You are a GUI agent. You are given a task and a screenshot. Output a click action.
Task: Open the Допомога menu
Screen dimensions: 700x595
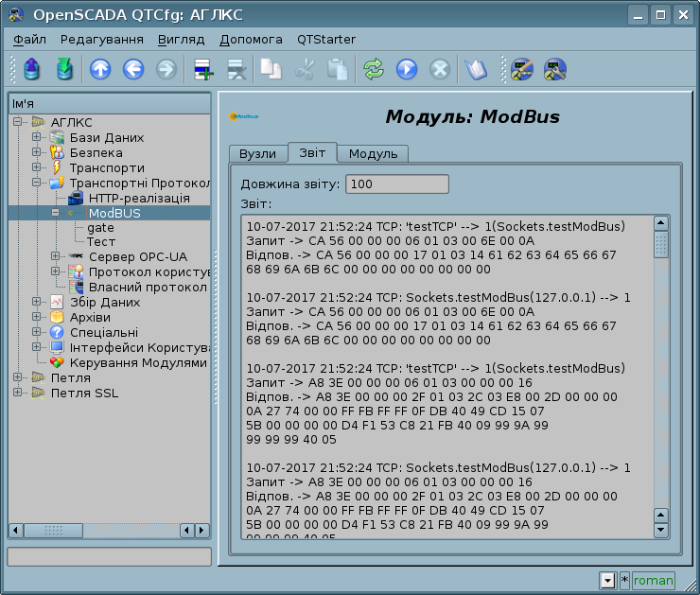click(251, 40)
